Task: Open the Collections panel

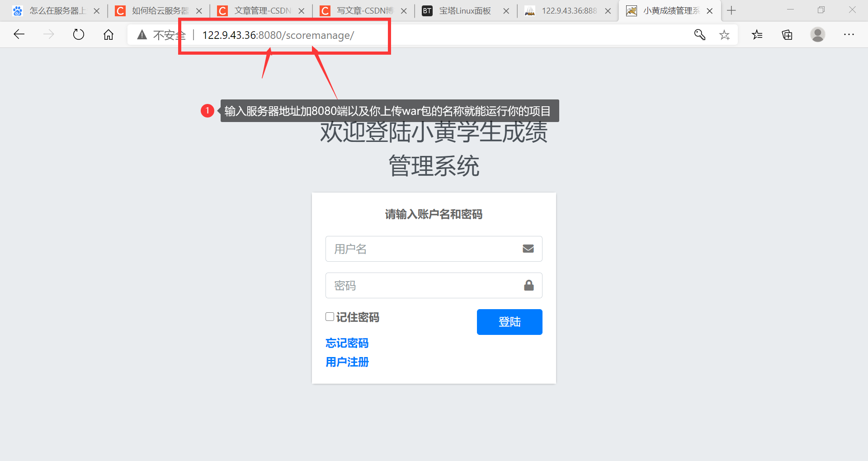Action: pyautogui.click(x=787, y=34)
